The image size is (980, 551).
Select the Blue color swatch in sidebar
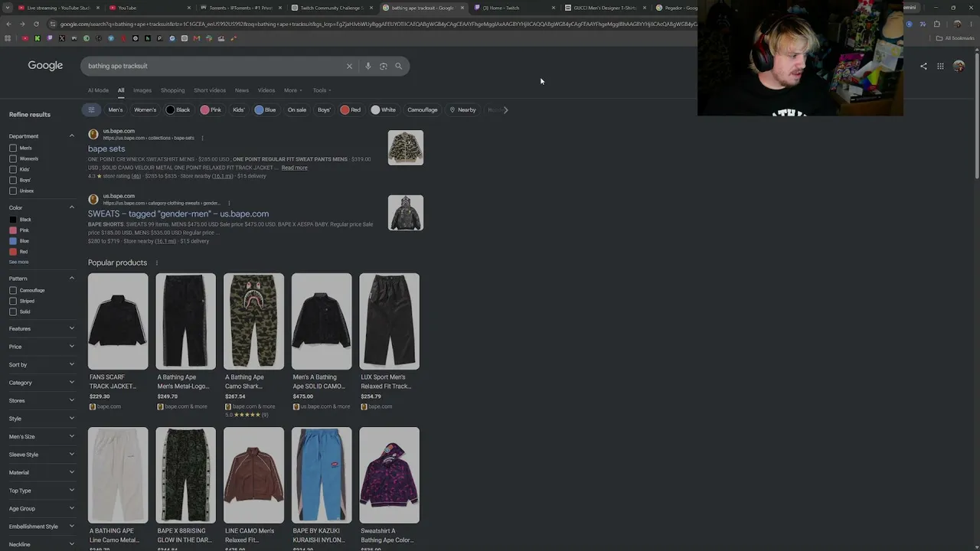click(13, 241)
